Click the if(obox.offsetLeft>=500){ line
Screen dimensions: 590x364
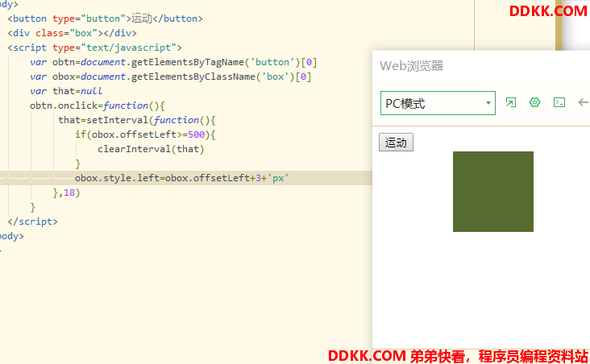145,134
